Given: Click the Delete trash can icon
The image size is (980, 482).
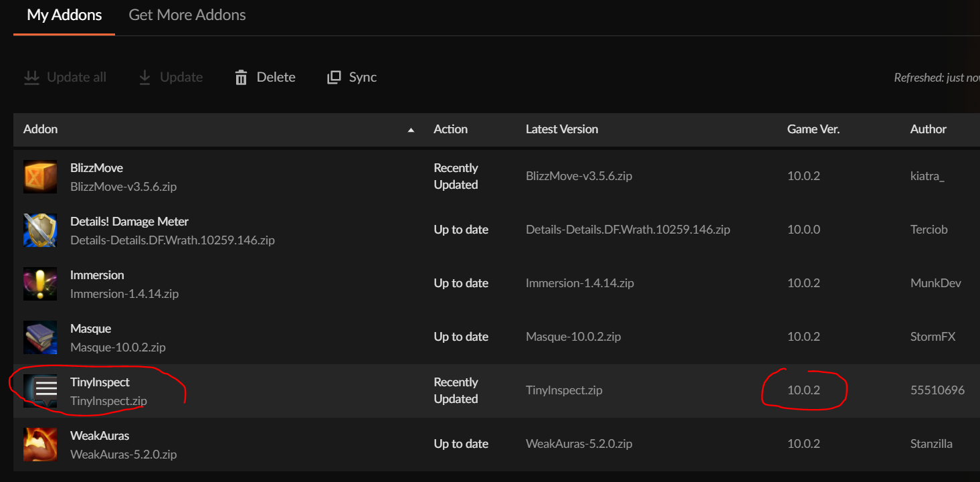Looking at the screenshot, I should [241, 78].
